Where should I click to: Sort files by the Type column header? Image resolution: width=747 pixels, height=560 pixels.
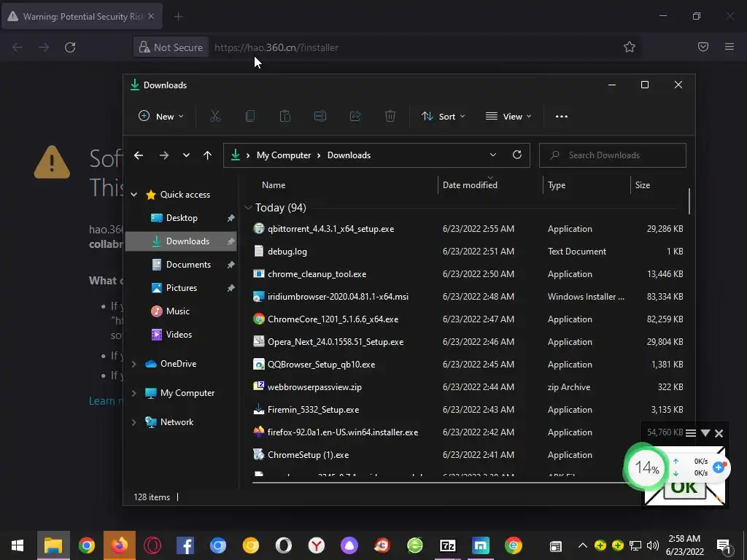557,185
